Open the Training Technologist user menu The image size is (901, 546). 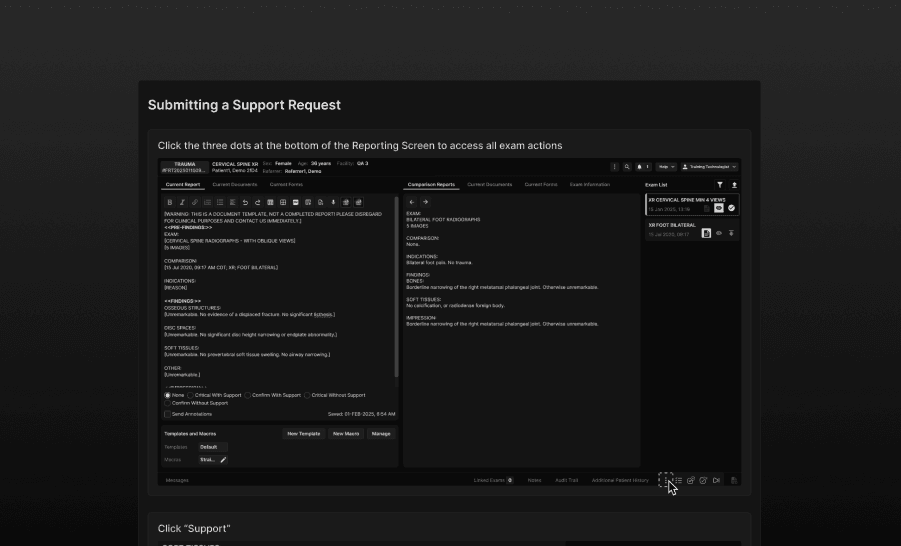click(x=709, y=167)
